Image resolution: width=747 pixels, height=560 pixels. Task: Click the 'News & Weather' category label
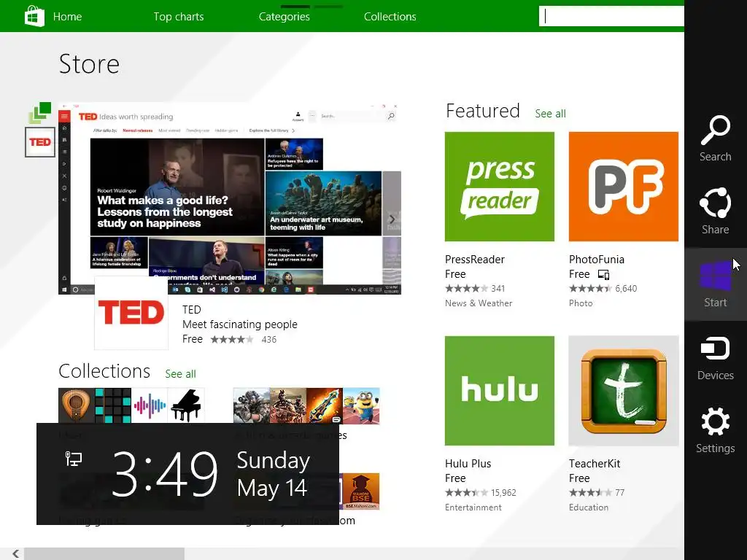479,303
